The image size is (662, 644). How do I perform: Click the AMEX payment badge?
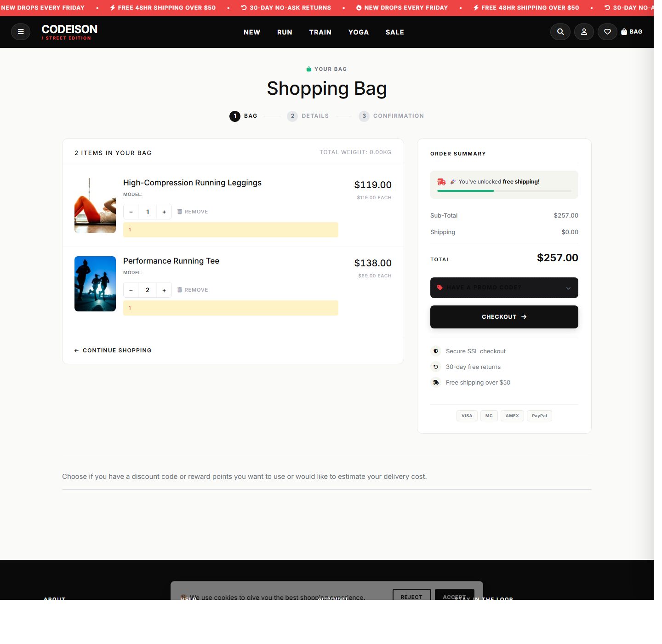pyautogui.click(x=512, y=416)
